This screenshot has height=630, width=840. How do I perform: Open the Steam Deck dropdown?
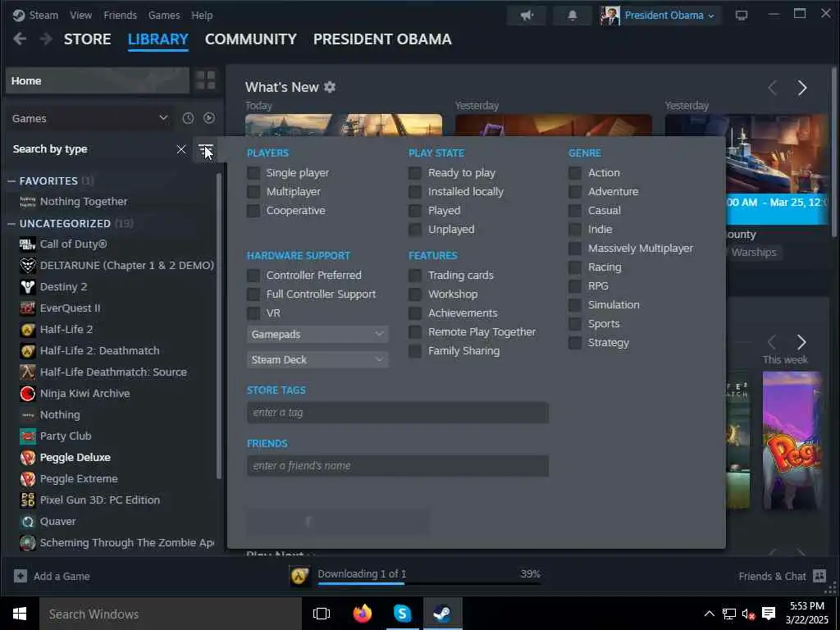(317, 360)
